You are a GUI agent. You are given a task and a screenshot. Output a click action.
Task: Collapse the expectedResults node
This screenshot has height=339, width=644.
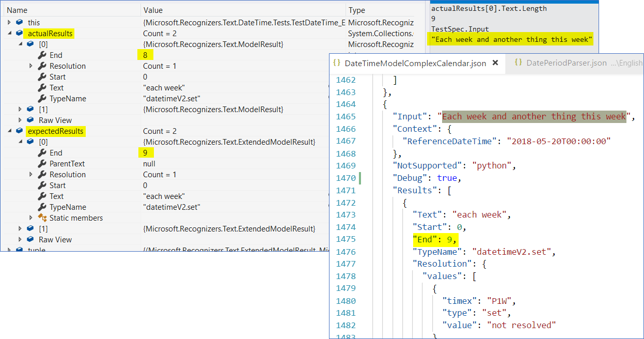coord(9,131)
